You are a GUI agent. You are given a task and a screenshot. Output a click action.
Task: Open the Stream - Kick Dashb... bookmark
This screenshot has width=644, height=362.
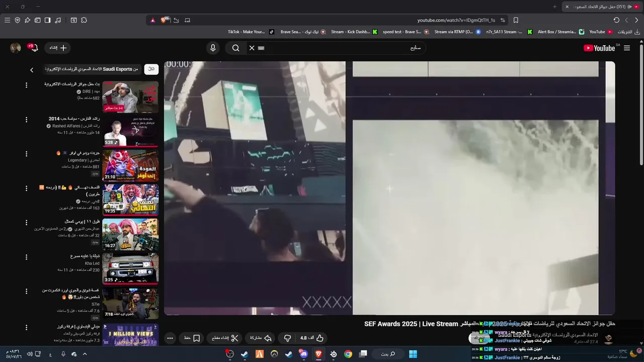coord(354,32)
